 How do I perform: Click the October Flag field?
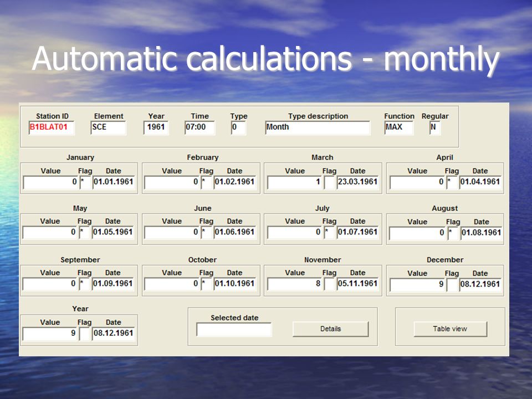point(207,284)
